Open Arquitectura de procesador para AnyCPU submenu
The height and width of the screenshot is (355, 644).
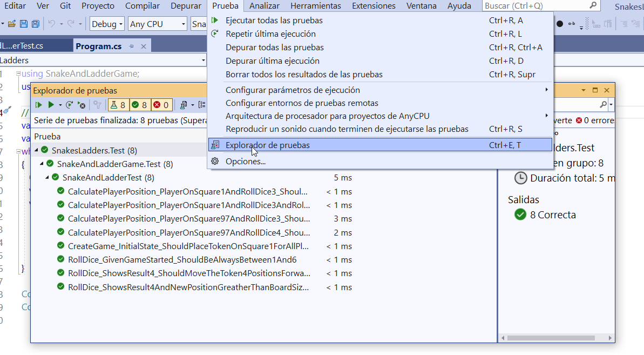click(x=380, y=116)
